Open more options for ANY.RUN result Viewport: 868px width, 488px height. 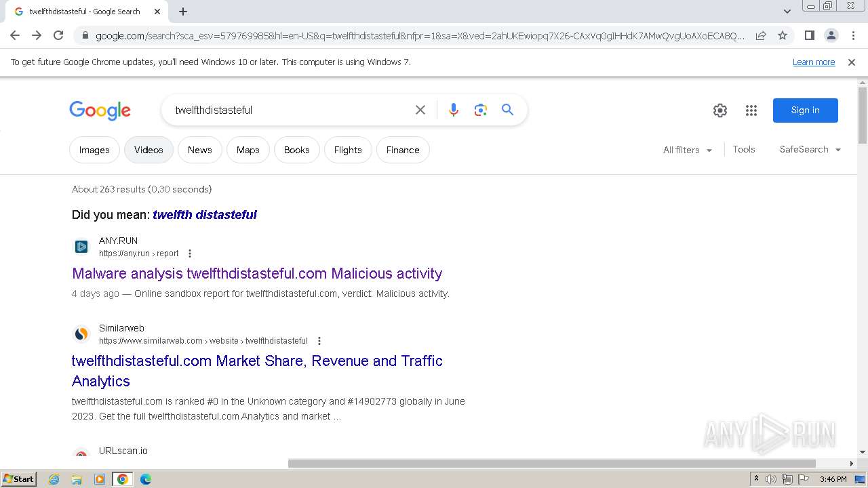tap(190, 253)
